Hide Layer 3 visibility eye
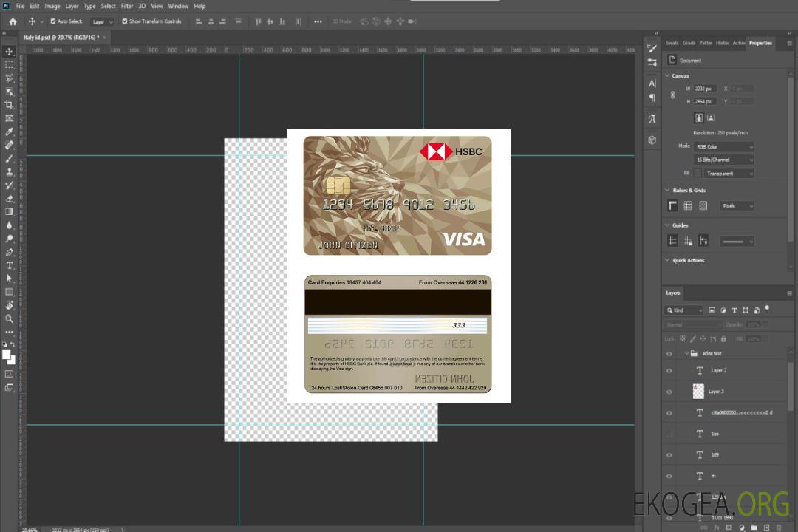798x532 pixels. (669, 392)
